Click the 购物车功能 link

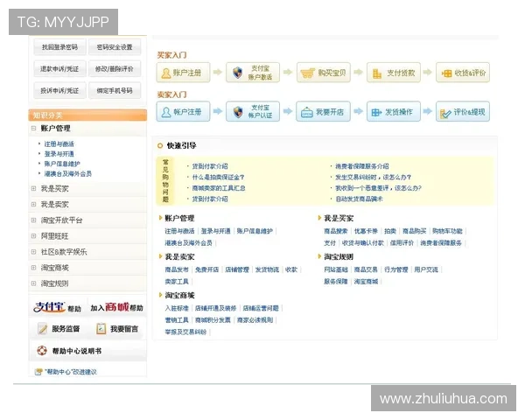pos(447,231)
